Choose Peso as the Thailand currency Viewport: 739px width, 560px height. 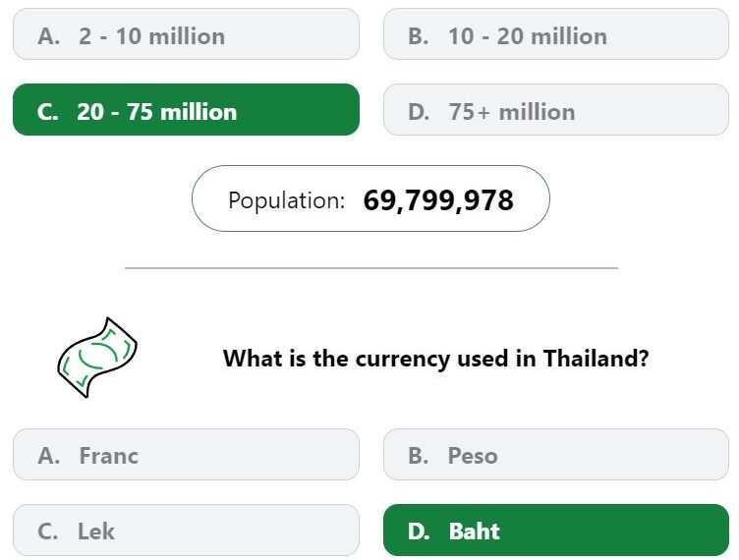pos(555,455)
